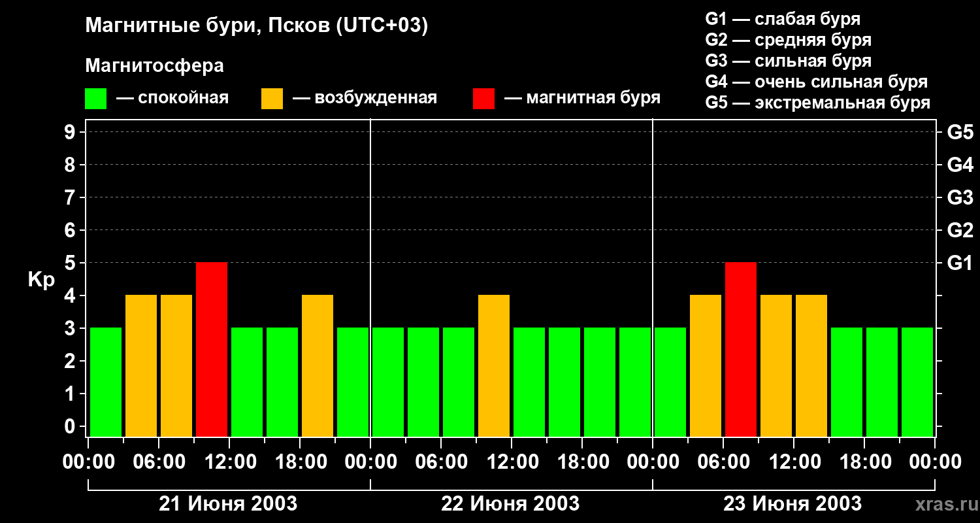Click the '22 Июня 2003' date label
Image resolution: width=980 pixels, height=523 pixels.
pos(510,504)
